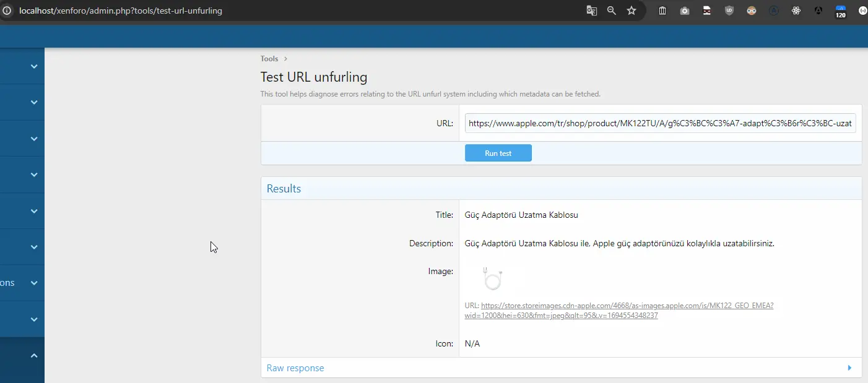Follow the store.storeimages.cdn-apple.com image URL link
The height and width of the screenshot is (383, 868).
(x=619, y=311)
